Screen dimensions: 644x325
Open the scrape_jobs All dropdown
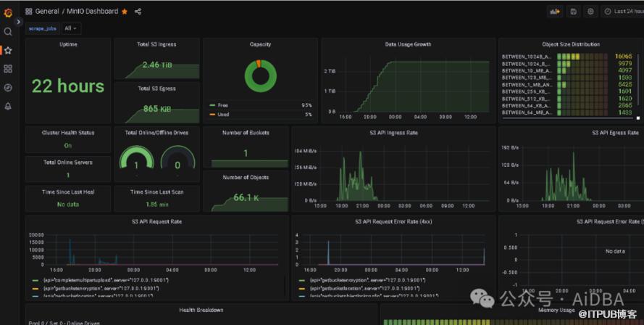click(72, 28)
